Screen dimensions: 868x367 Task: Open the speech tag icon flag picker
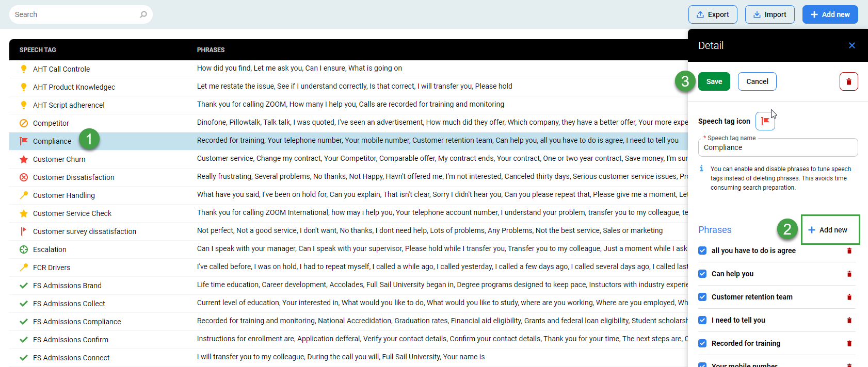tap(765, 121)
